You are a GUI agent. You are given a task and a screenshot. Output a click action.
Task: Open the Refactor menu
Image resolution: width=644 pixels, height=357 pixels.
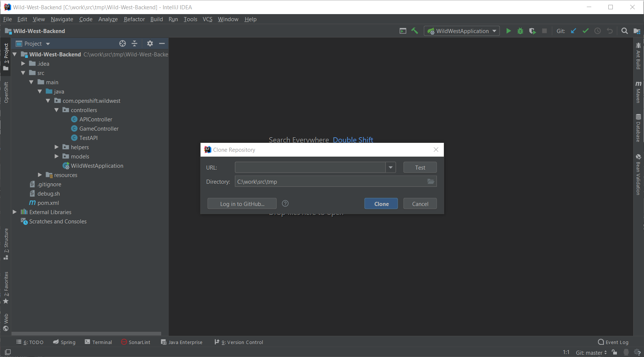coord(134,19)
